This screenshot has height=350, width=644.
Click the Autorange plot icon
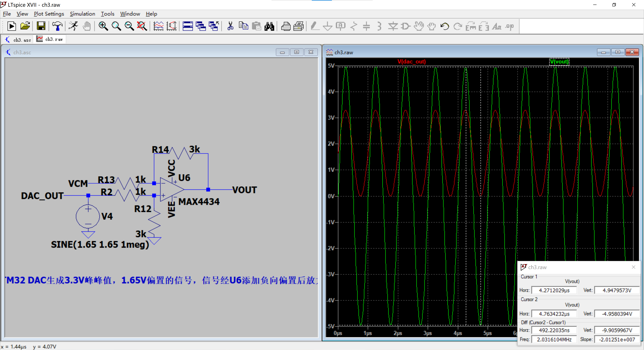point(172,26)
